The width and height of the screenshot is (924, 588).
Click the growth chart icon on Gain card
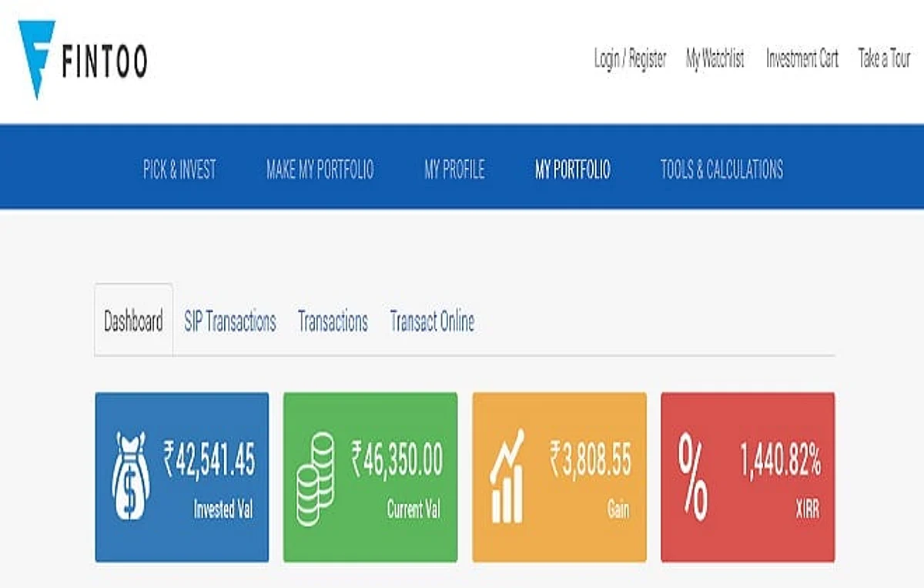click(507, 475)
